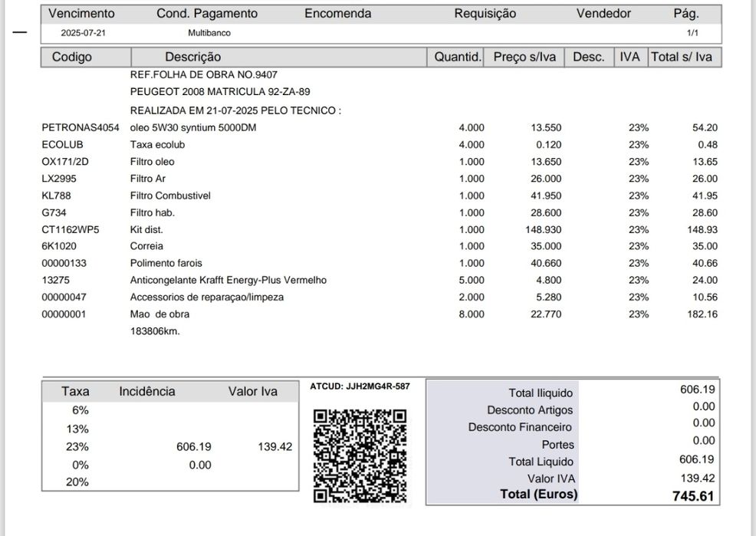756x536 pixels.
Task: Click the page number 1/1
Action: point(692,33)
